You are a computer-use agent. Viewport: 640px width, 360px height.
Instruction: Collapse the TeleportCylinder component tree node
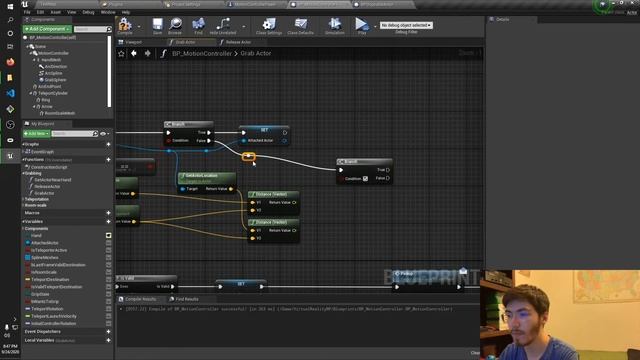tap(30, 93)
